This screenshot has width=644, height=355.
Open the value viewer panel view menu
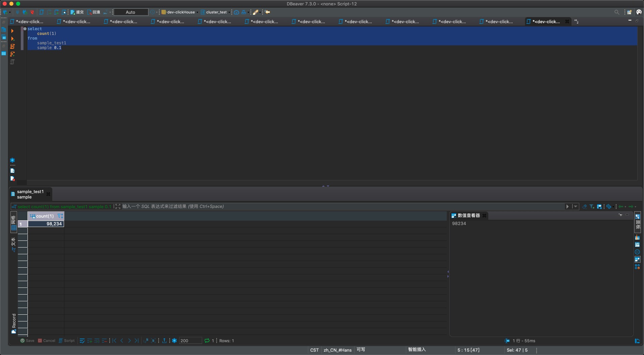coord(621,215)
